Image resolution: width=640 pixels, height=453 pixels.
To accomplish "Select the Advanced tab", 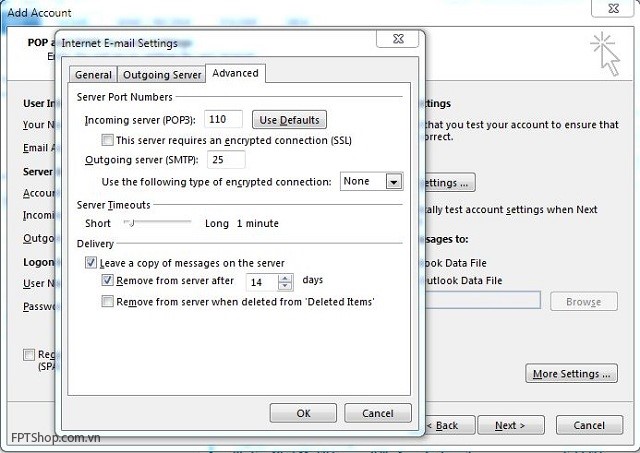I will click(x=235, y=73).
